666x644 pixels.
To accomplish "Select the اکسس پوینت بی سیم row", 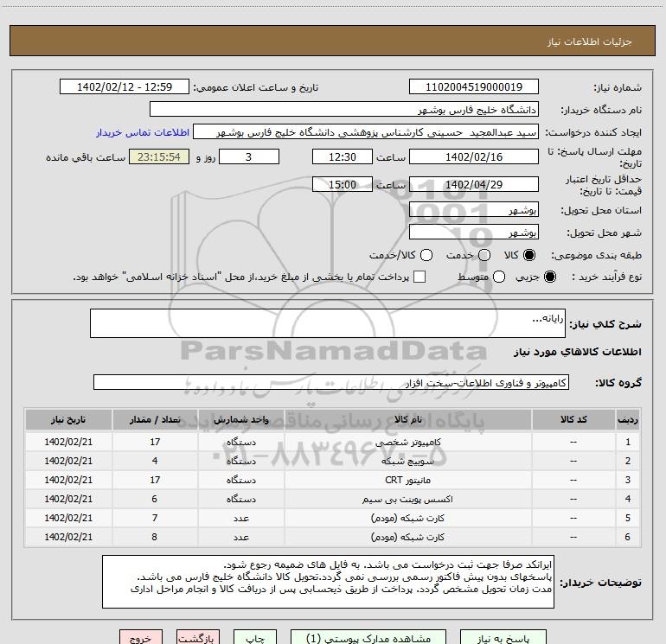I will (x=407, y=500).
